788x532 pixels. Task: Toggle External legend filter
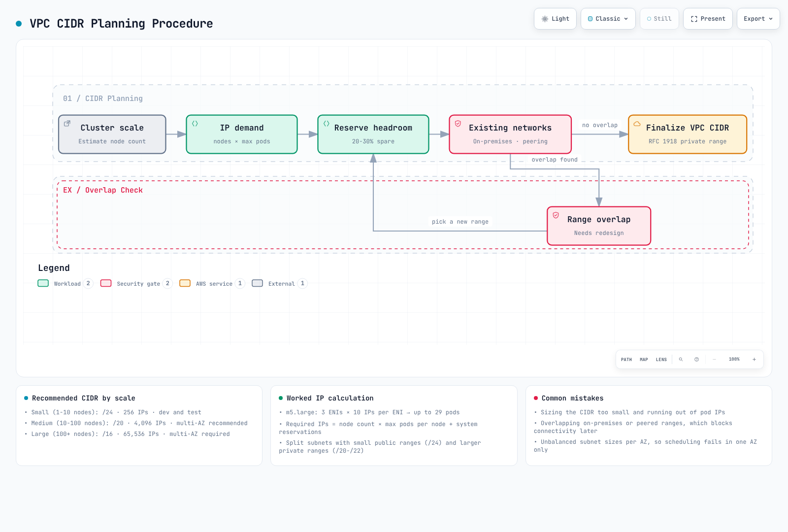point(280,283)
